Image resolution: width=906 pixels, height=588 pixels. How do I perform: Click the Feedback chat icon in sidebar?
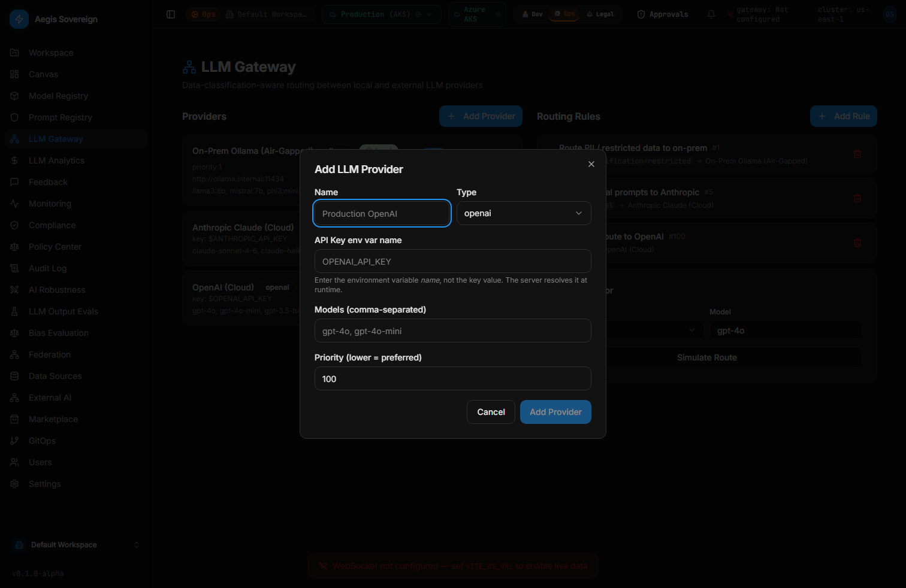click(x=14, y=182)
